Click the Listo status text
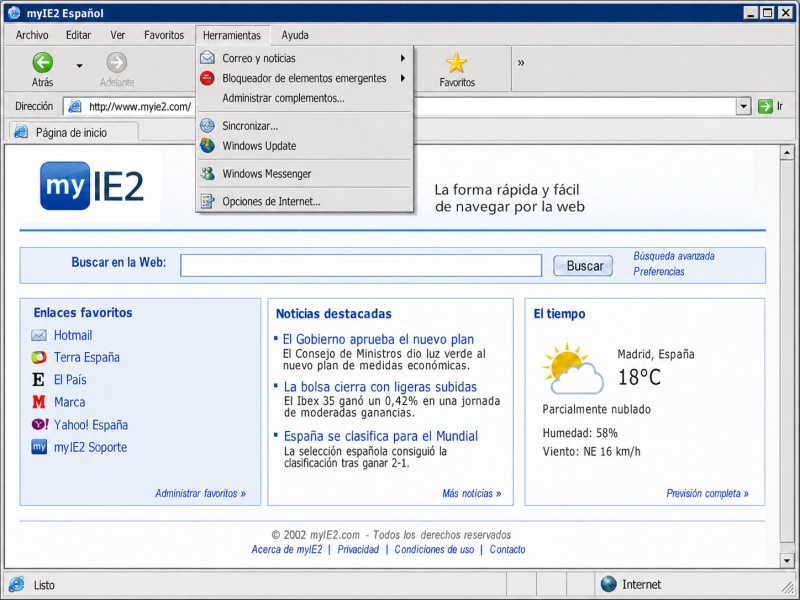800x600 pixels. click(44, 585)
